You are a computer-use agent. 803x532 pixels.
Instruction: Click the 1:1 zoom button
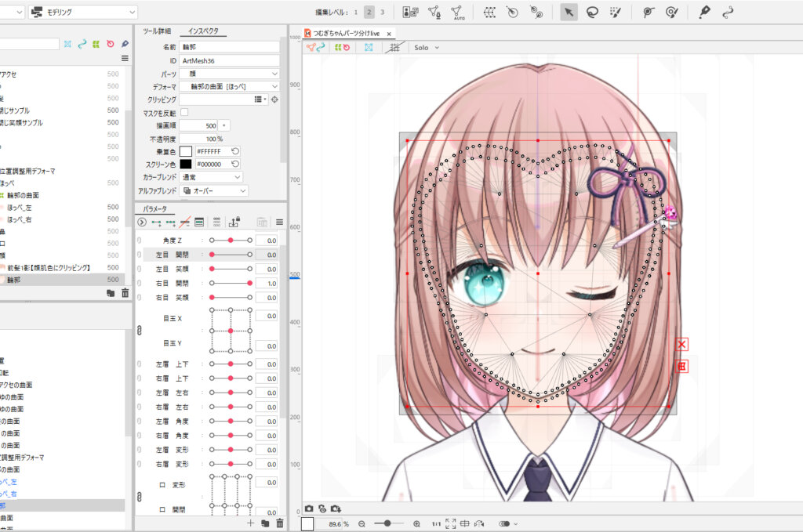coord(438,523)
